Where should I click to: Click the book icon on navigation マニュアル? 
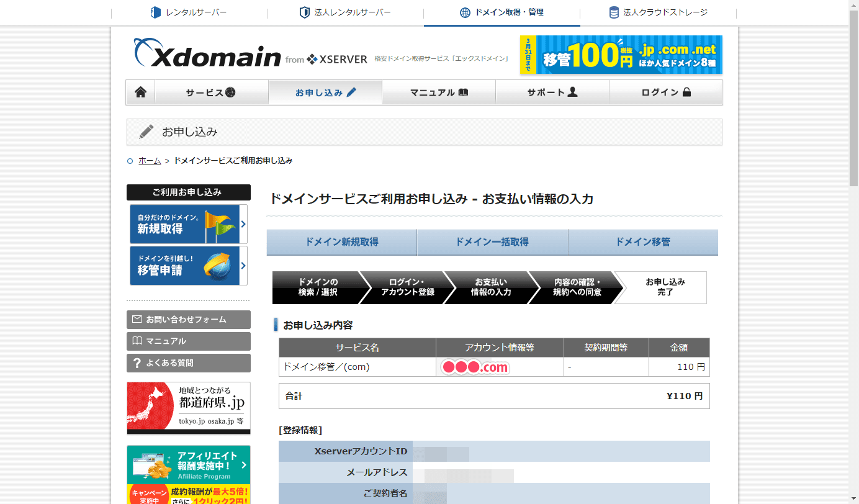point(463,92)
